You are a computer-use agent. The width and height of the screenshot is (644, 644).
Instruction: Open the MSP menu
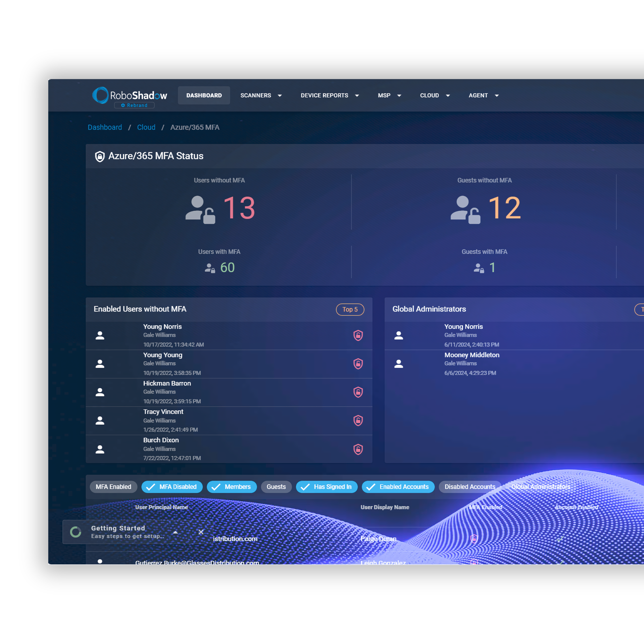(x=384, y=95)
